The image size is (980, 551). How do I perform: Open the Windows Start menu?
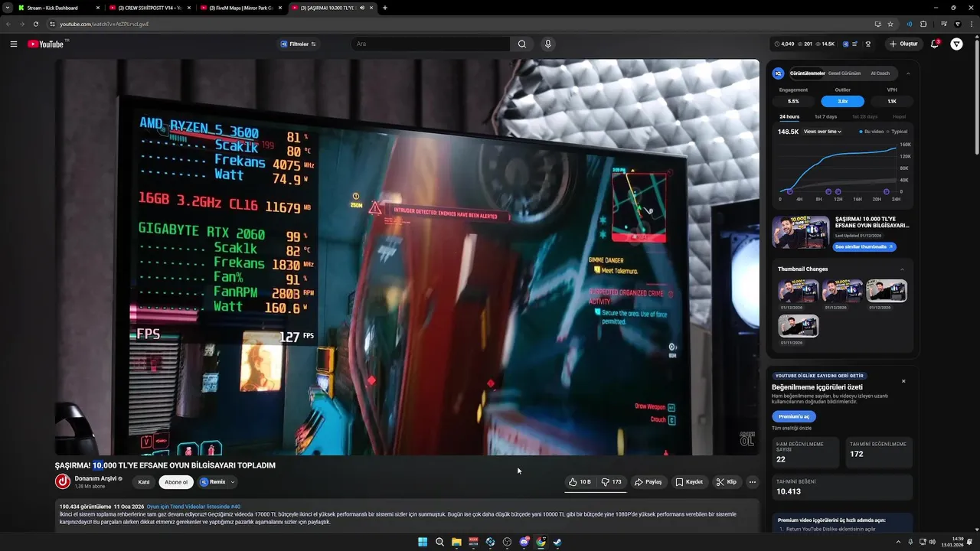(x=423, y=542)
